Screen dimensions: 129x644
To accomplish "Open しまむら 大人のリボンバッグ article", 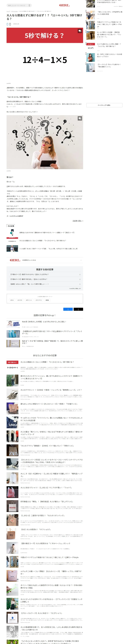I will [43, 516].
